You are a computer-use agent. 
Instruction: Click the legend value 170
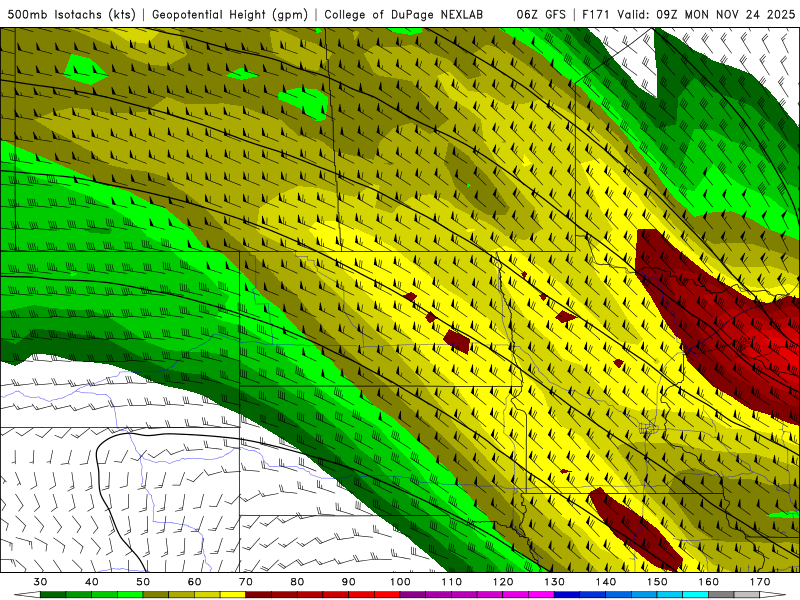(x=760, y=582)
